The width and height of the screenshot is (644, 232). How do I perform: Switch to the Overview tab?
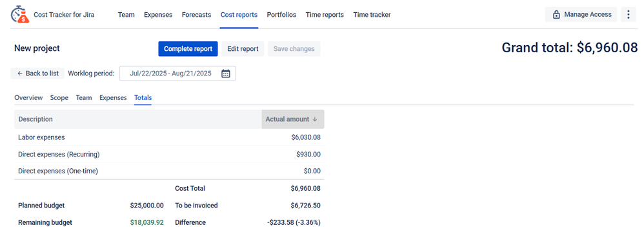pos(28,97)
